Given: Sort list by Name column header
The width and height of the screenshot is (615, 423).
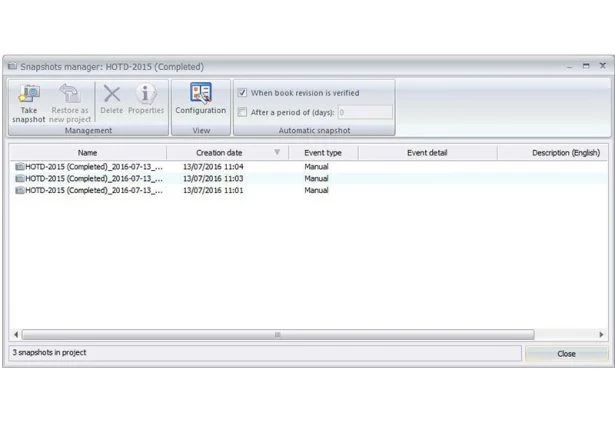Looking at the screenshot, I should coord(87,153).
